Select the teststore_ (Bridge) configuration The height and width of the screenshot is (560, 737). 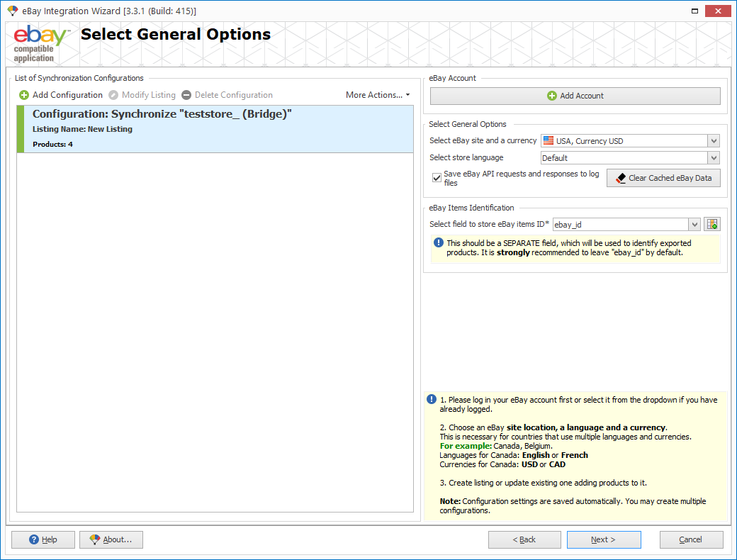(215, 129)
